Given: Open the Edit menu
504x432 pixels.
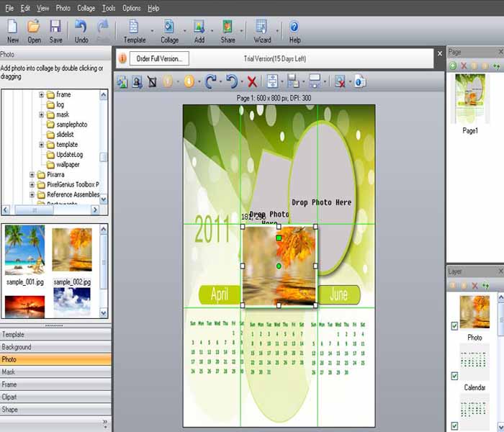Looking at the screenshot, I should coord(25,8).
